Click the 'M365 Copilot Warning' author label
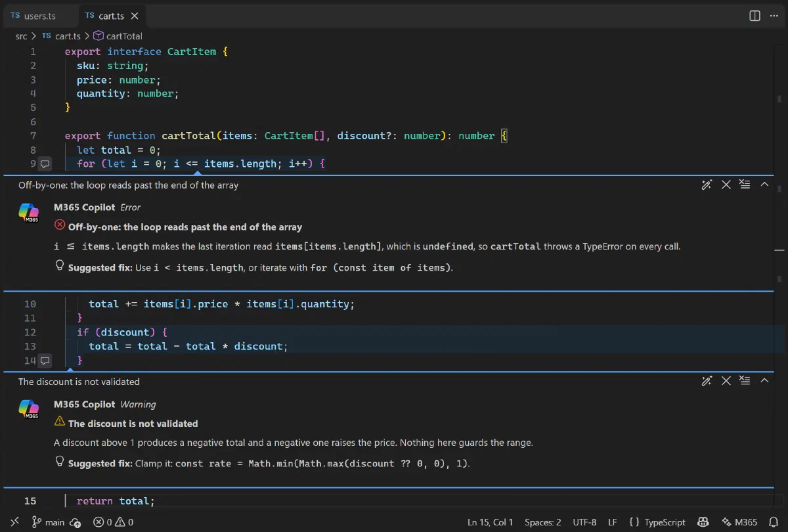The height and width of the screenshot is (532, 788). (105, 404)
